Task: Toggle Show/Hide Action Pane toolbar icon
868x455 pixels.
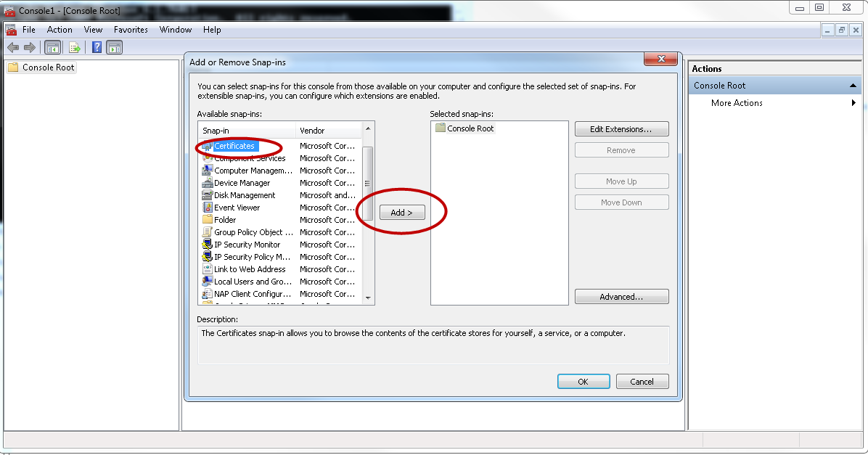Action: click(114, 48)
